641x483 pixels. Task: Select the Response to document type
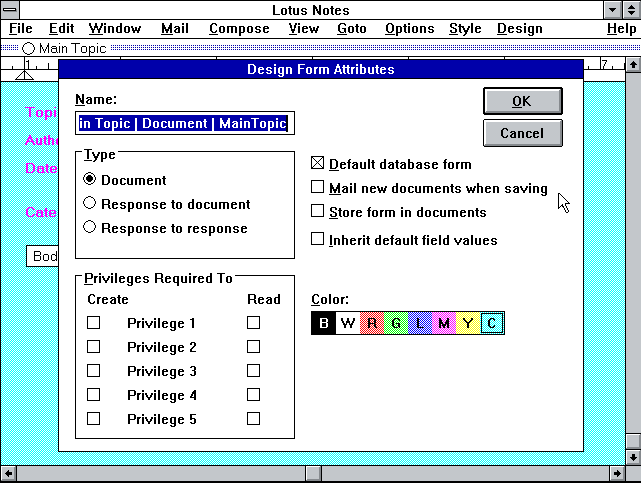coord(90,204)
